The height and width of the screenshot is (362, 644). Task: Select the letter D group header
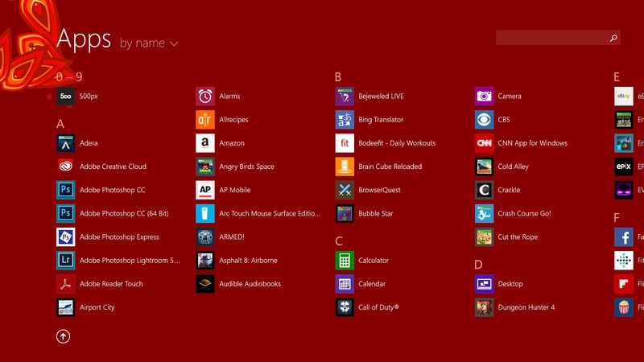point(478,265)
